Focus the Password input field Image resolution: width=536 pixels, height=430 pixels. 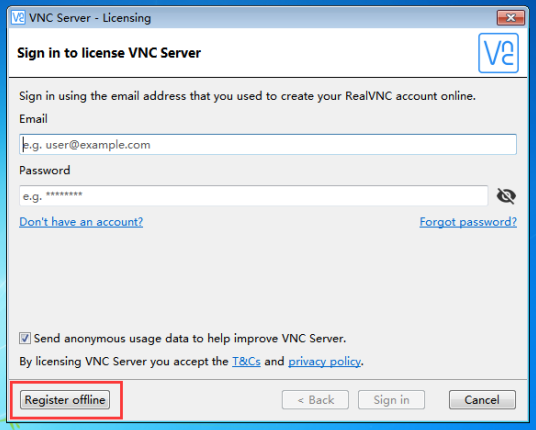[253, 196]
